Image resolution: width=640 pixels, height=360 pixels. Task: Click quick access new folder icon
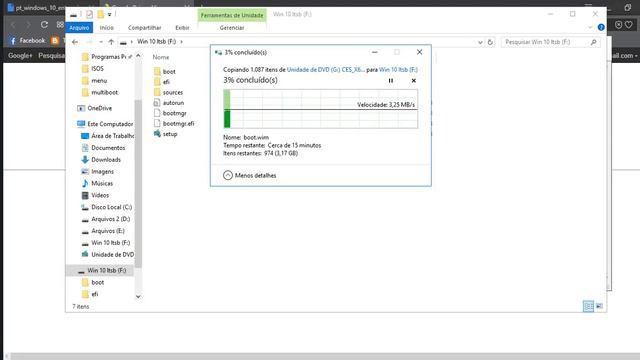100,15
